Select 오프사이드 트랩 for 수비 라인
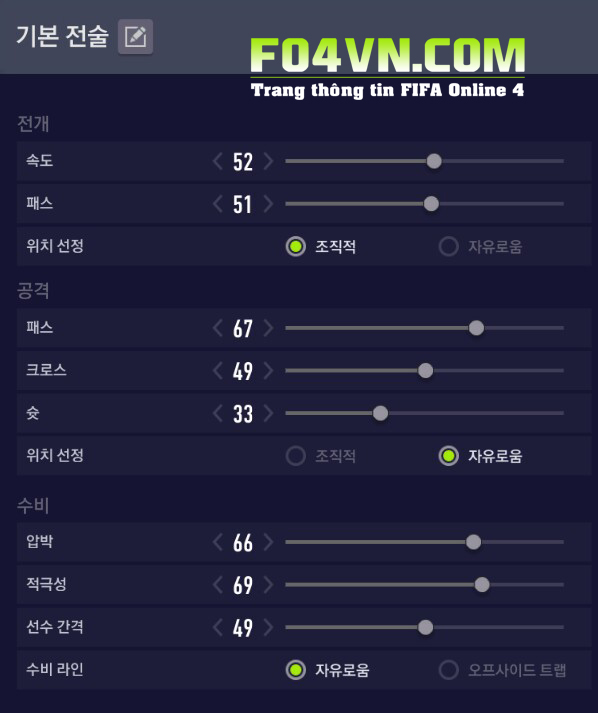598x713 pixels. (503, 670)
